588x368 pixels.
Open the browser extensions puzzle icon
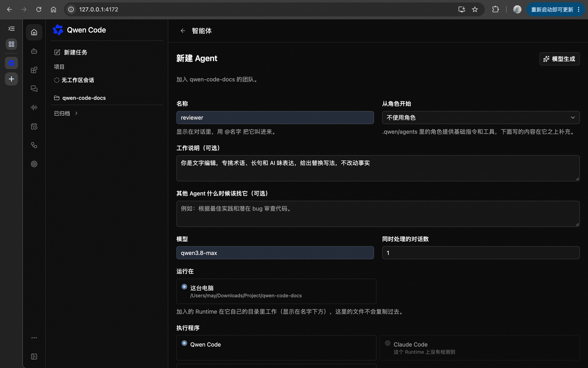click(x=496, y=9)
